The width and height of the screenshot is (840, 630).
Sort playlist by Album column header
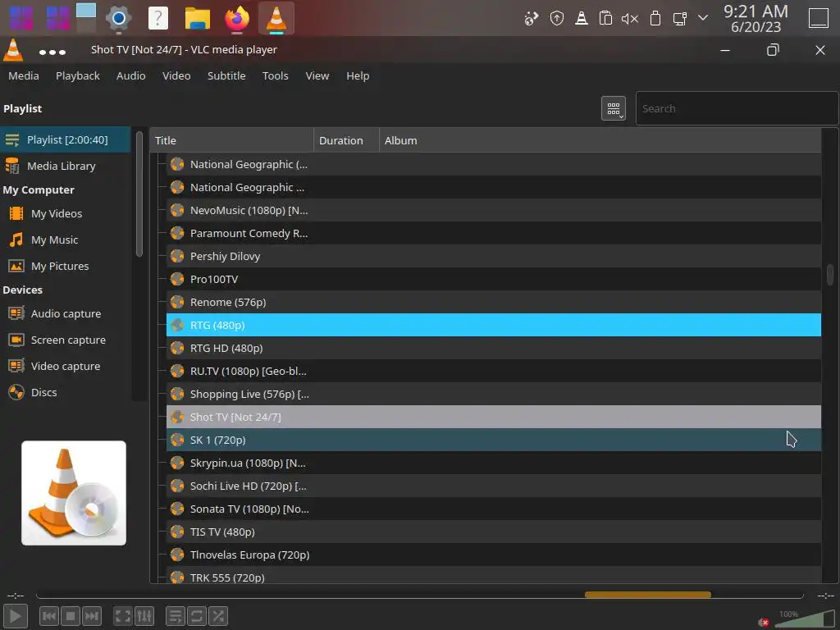pos(600,140)
